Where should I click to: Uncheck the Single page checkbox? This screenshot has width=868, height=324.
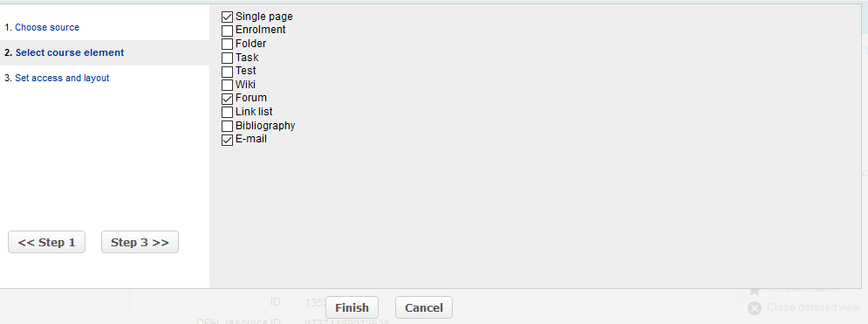(x=227, y=17)
